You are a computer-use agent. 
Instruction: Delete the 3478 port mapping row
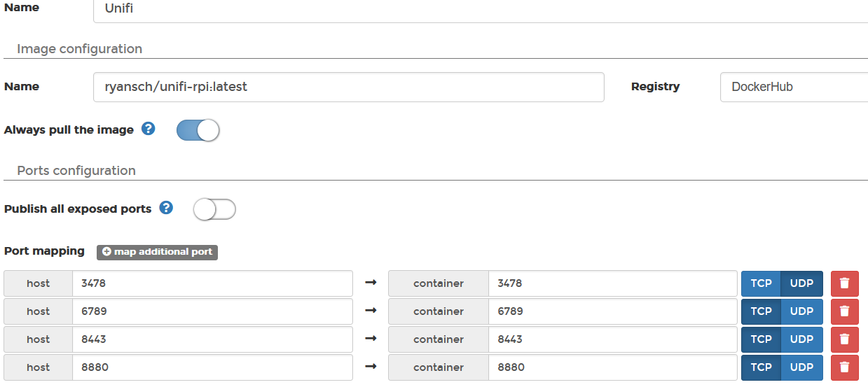(x=844, y=283)
